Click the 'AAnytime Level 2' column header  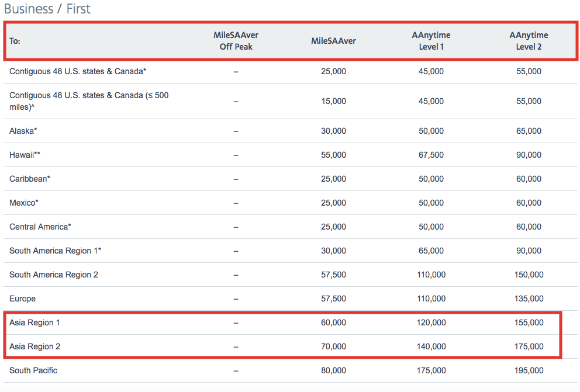pos(529,41)
